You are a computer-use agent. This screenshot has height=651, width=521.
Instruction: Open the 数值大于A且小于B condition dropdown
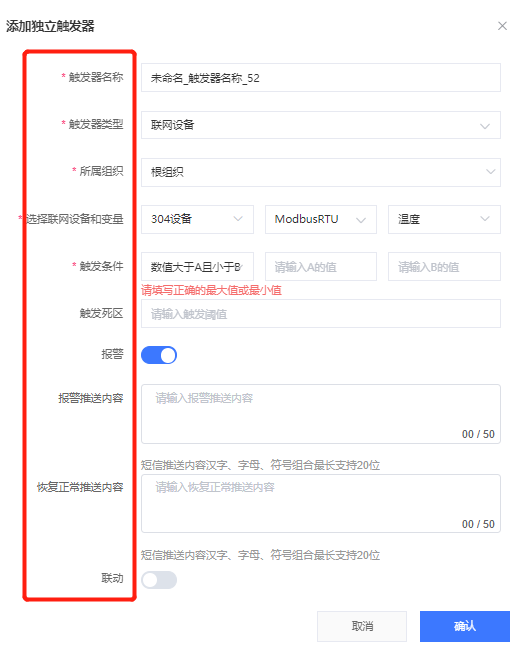tap(197, 267)
